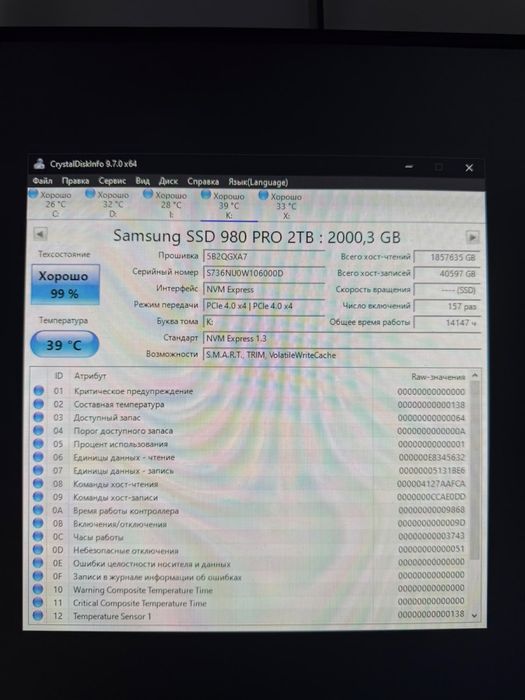The width and height of the screenshot is (525, 700).
Task: Click scrollbar down arrow in attribute list
Action: pos(474,615)
